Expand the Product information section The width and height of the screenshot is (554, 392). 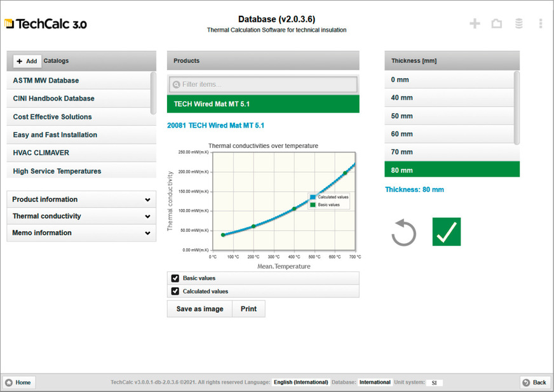(x=81, y=199)
